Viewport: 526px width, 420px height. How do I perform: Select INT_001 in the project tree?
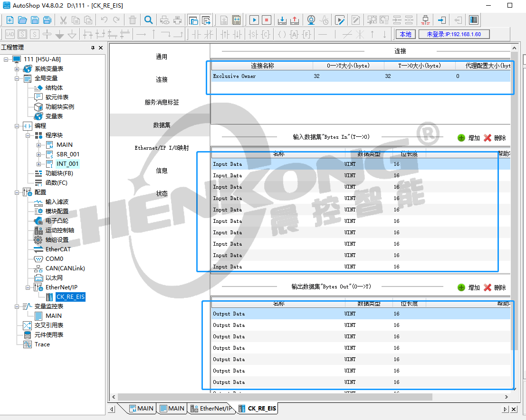point(67,164)
